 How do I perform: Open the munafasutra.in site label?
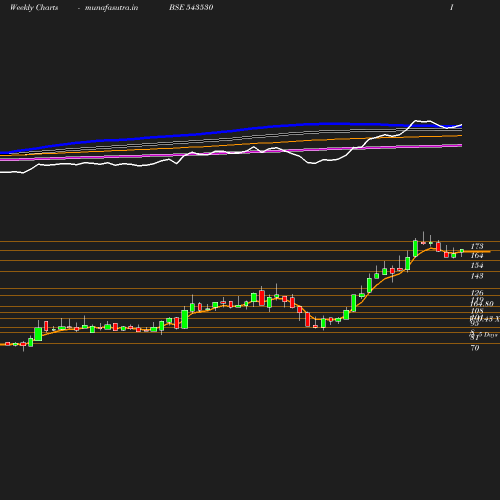click(111, 8)
